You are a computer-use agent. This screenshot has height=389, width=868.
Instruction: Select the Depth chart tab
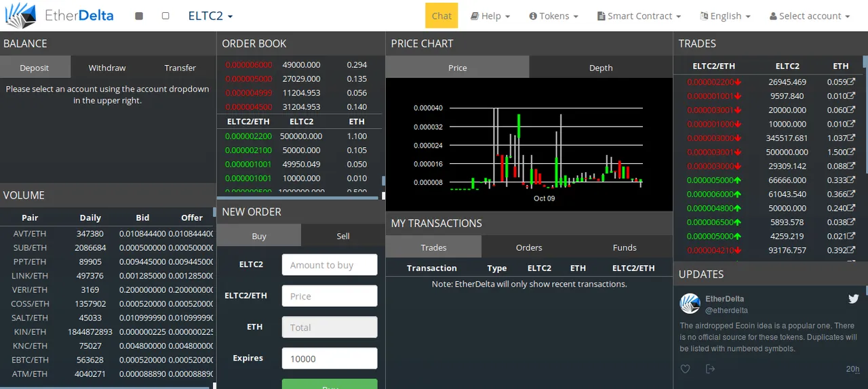(x=601, y=67)
